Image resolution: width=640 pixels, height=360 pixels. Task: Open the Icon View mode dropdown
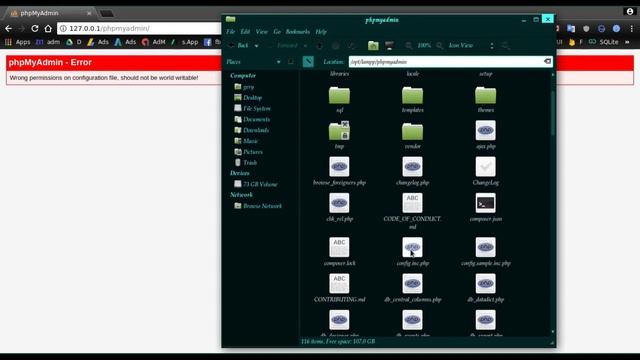471,46
